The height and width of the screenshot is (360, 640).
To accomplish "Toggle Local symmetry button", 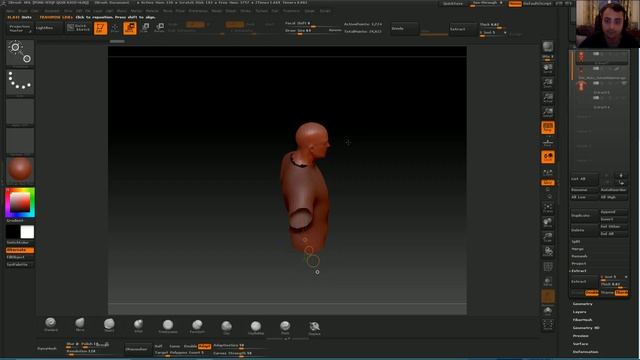I will click(548, 157).
